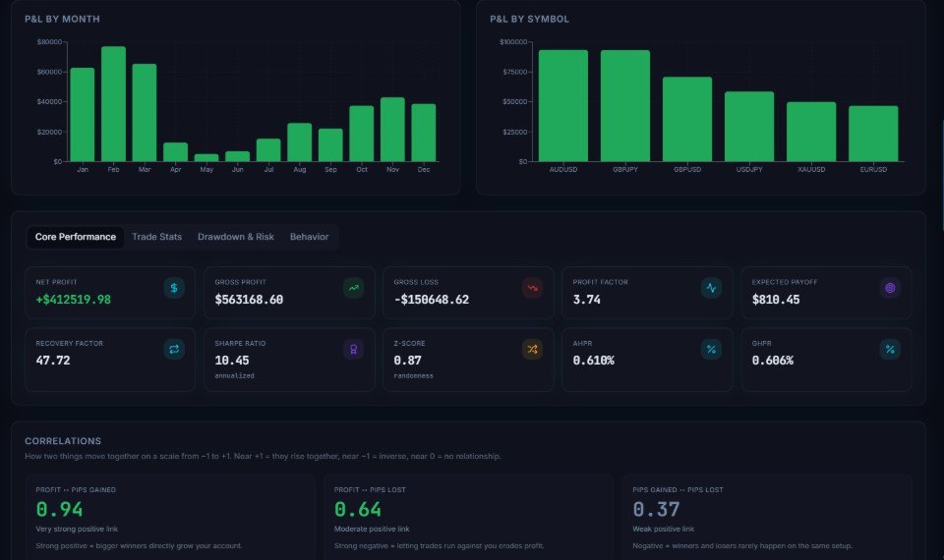Image resolution: width=944 pixels, height=560 pixels.
Task: Click 'Weak positive link' label
Action: pyautogui.click(x=664, y=530)
